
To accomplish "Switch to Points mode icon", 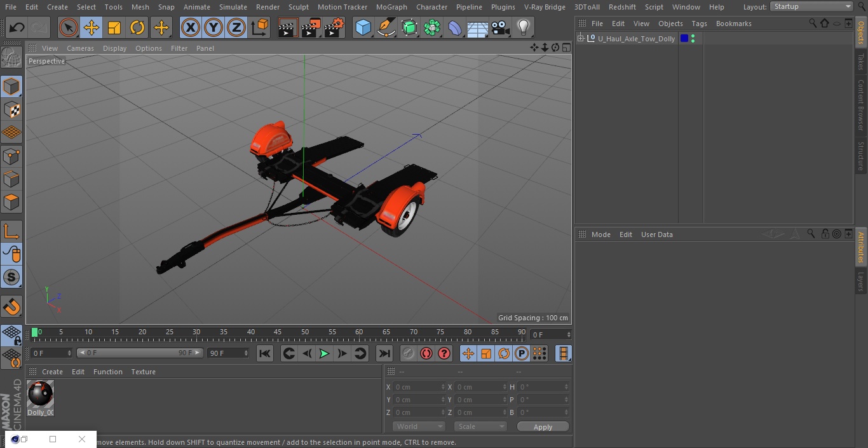I will click(x=11, y=156).
